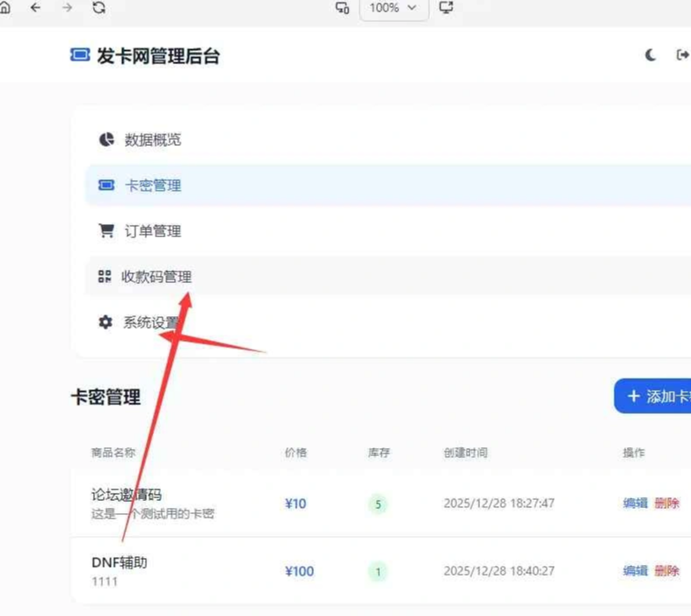
Task: Click the 库存 column header
Action: (x=379, y=453)
